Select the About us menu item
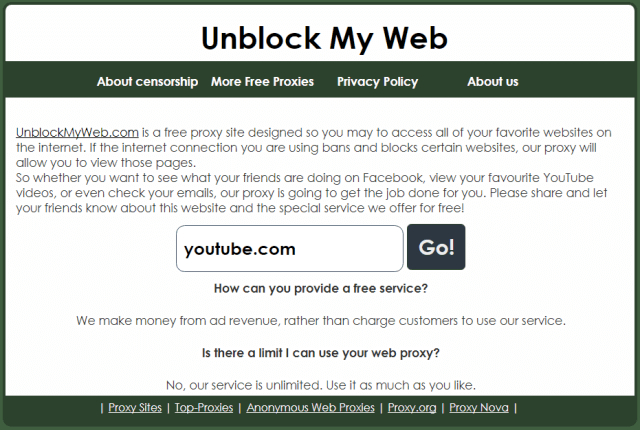 click(493, 82)
